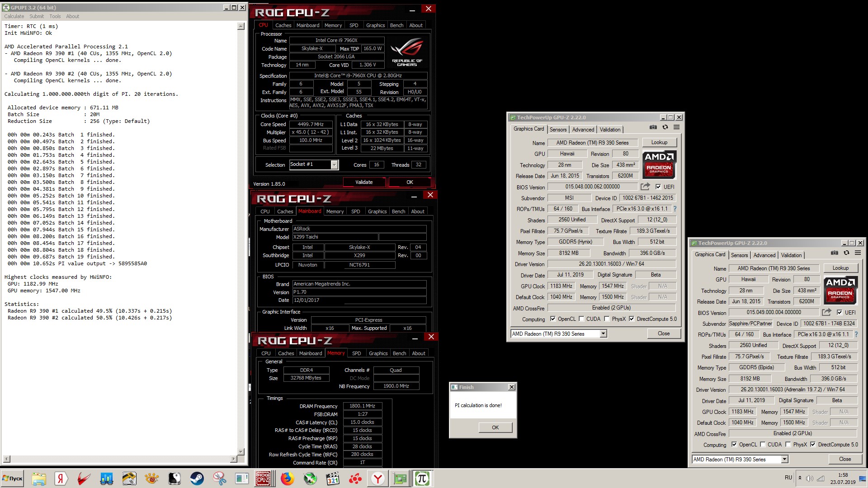
Task: Click Lookup button in first GPU-Z window
Action: pos(659,142)
